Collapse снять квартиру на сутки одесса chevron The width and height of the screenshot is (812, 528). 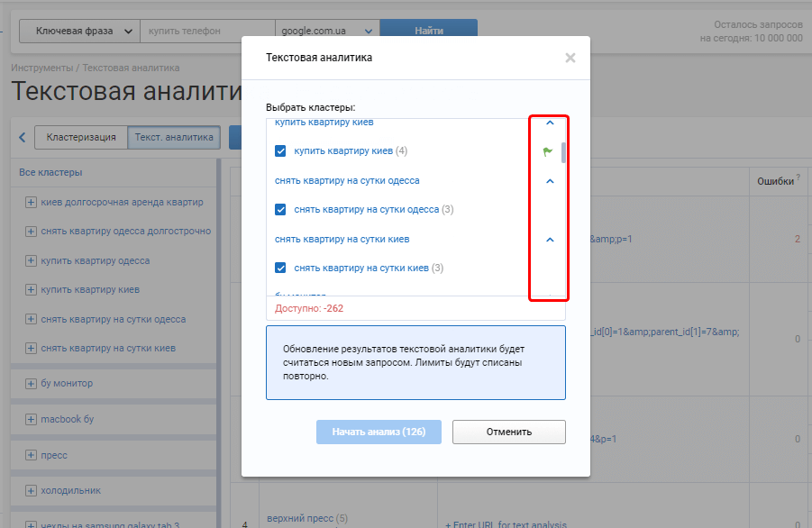(x=550, y=181)
